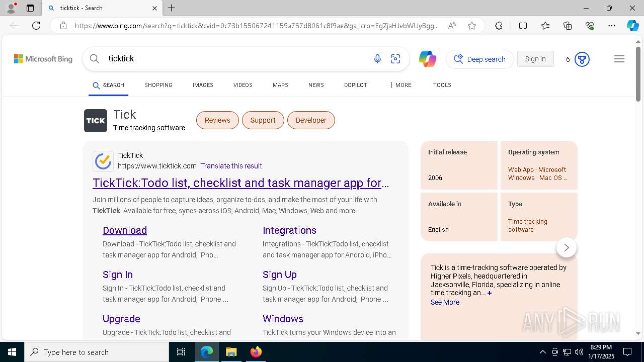The image size is (644, 362).
Task: Click Time tracking software type link
Action: pos(528,225)
